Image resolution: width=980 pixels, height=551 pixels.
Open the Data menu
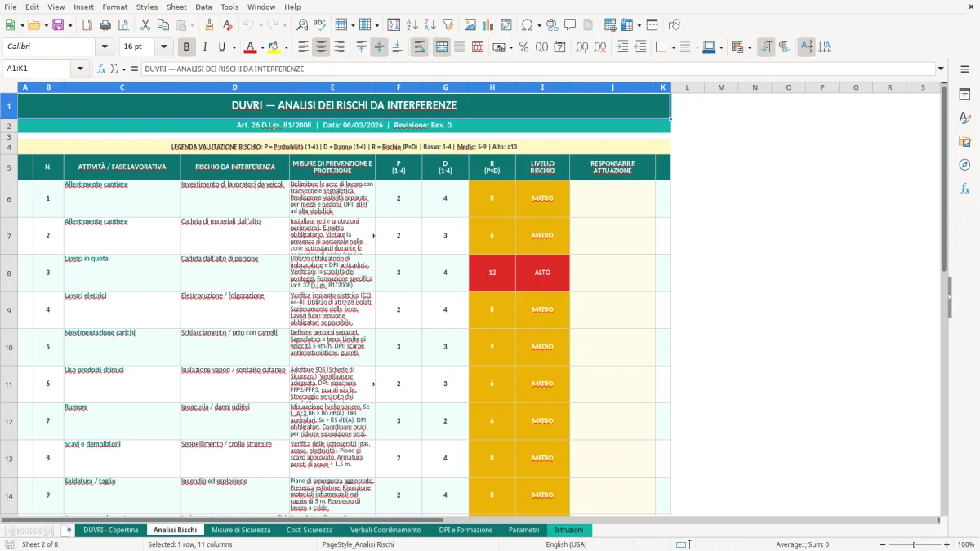click(x=203, y=7)
